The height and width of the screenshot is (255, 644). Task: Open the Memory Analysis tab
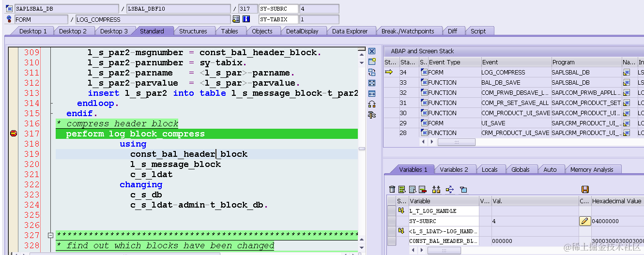pyautogui.click(x=591, y=169)
